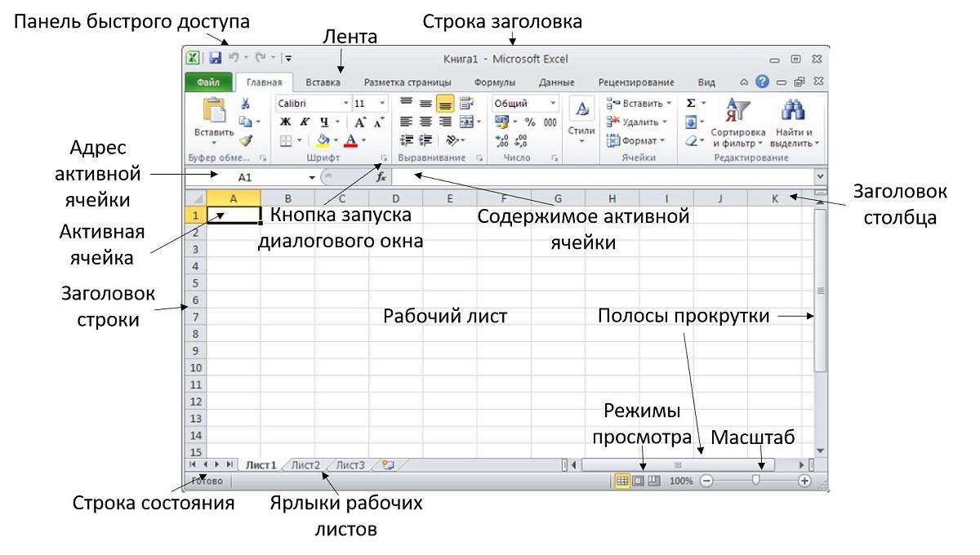980x555 pixels.
Task: Select the Лист2 sheet tab
Action: click(x=306, y=465)
